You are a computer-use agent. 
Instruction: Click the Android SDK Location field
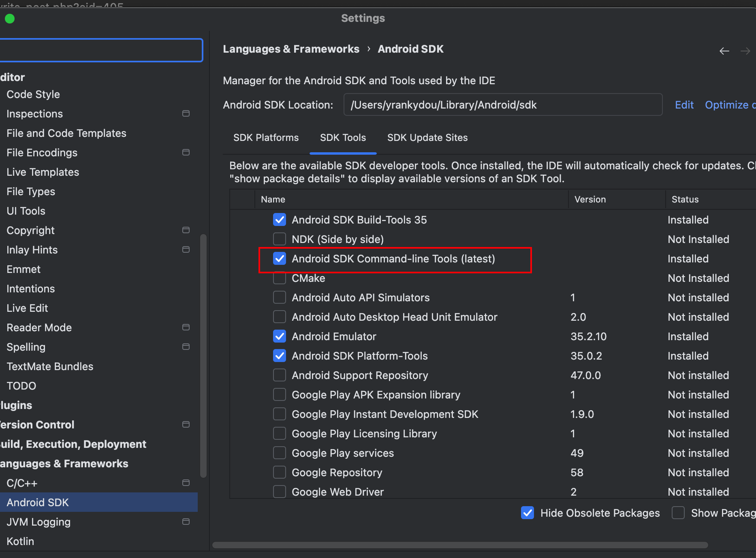tap(503, 105)
